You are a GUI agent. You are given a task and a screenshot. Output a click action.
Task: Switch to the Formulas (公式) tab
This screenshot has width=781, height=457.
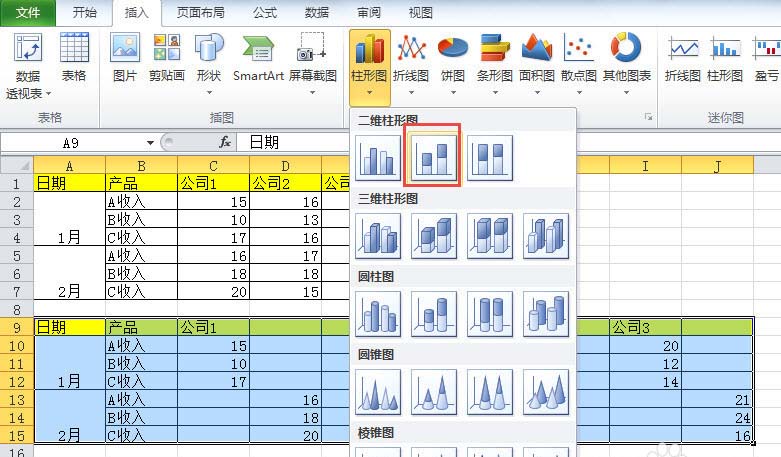point(264,12)
